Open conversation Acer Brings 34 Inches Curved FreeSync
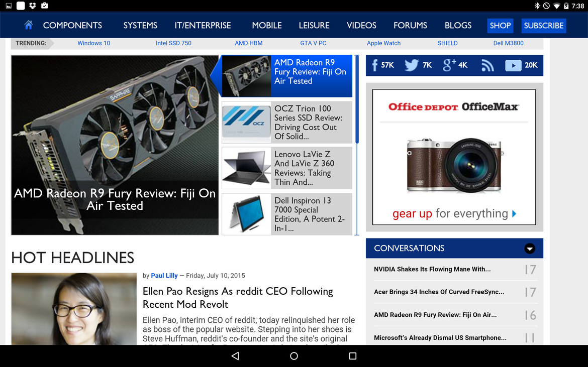Image resolution: width=588 pixels, height=367 pixels. tap(439, 292)
